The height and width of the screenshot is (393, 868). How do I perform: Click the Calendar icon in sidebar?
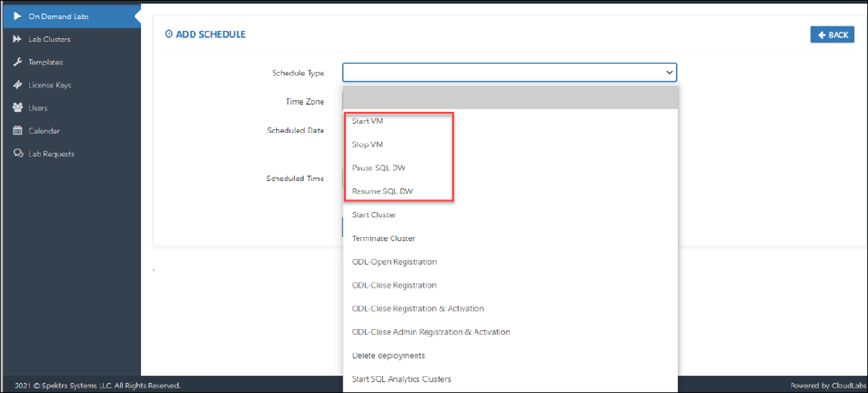coord(18,131)
